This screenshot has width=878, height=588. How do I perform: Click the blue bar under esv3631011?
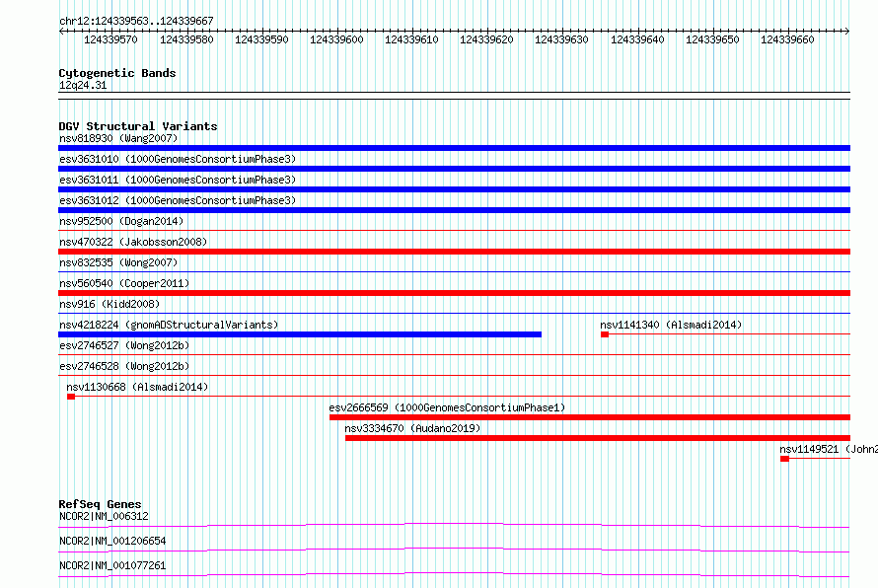[454, 189]
